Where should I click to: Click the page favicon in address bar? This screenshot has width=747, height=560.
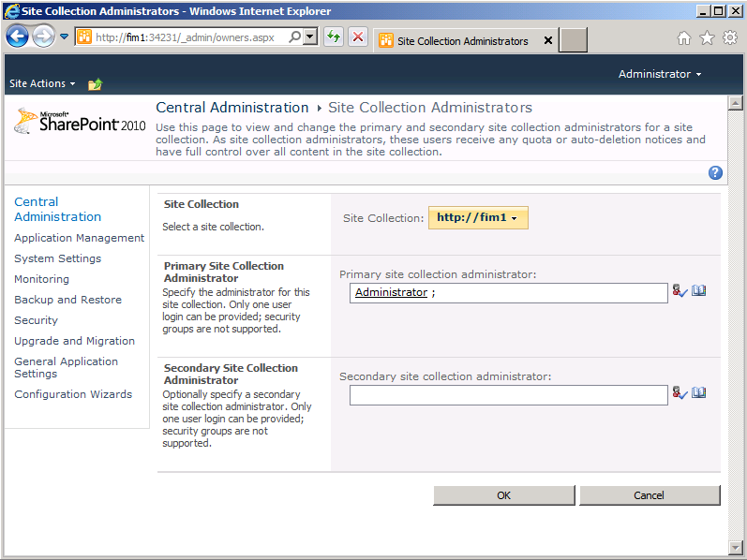(84, 37)
